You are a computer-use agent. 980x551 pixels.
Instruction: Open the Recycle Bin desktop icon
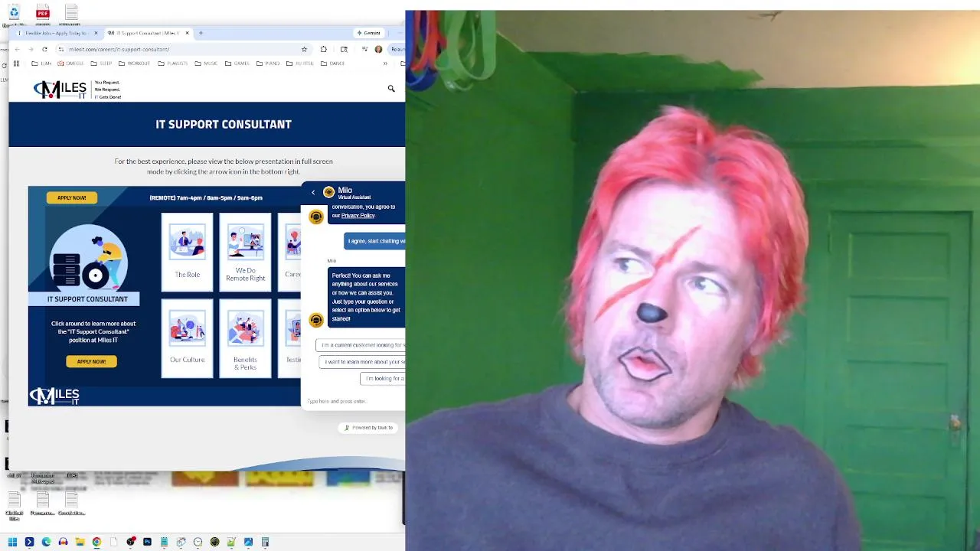[14, 13]
